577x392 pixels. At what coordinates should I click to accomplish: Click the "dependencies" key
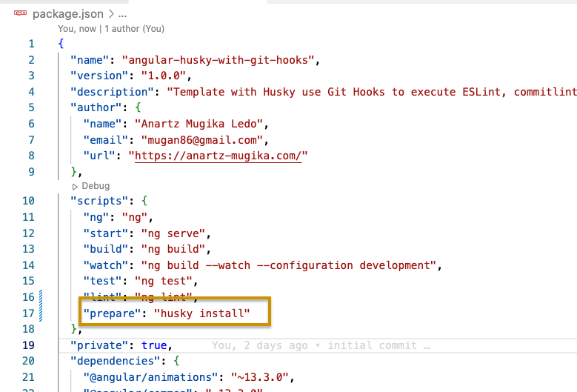(116, 361)
